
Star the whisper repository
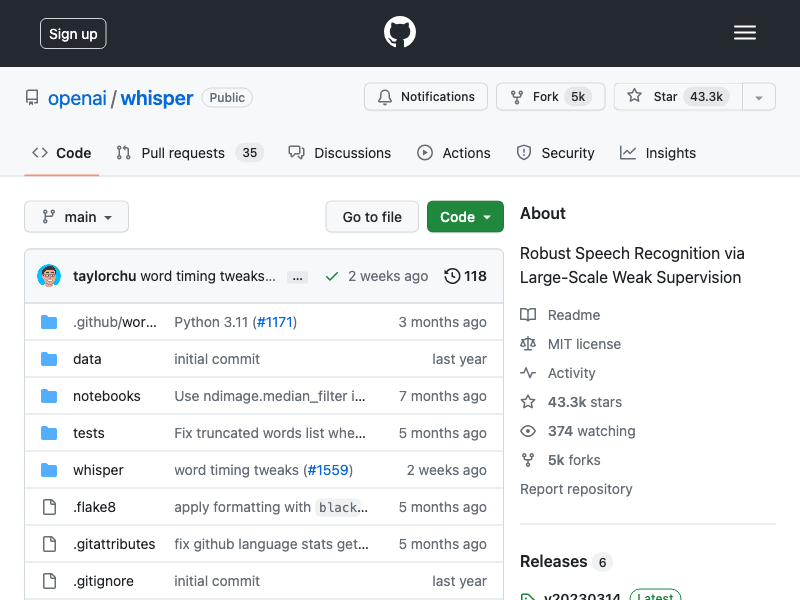tap(678, 97)
